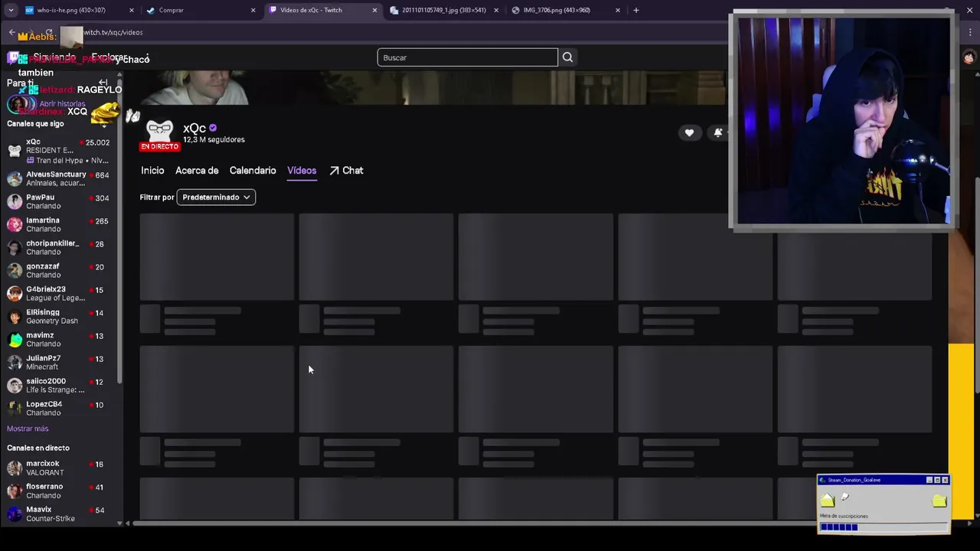The width and height of the screenshot is (980, 551).
Task: Open salico2000 channel in sidebar
Action: point(59,385)
